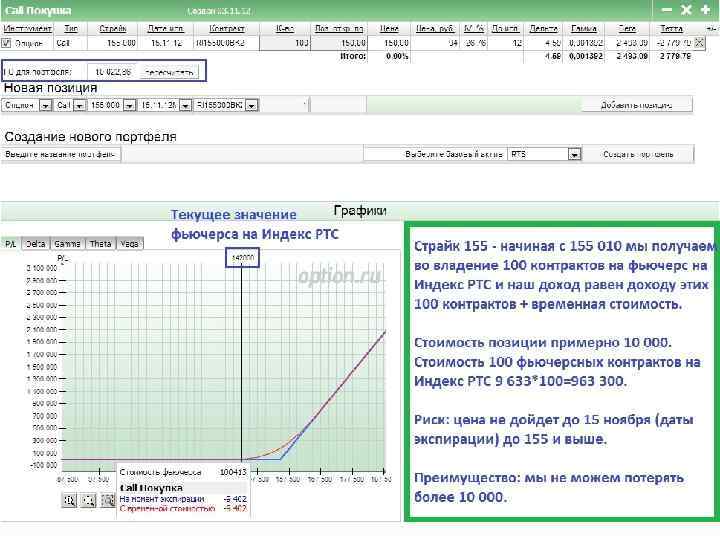Switch to the Gamma chart tab
The height and width of the screenshot is (540, 720).
[67, 244]
